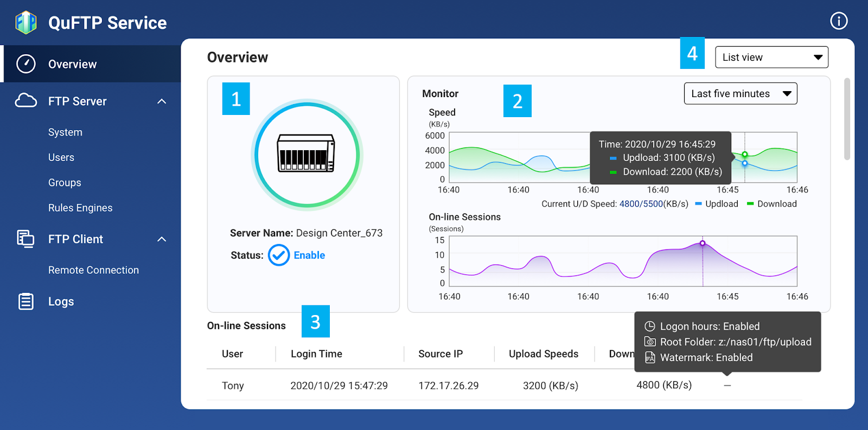Open Remote Connection page
This screenshot has width=868, height=430.
(93, 270)
